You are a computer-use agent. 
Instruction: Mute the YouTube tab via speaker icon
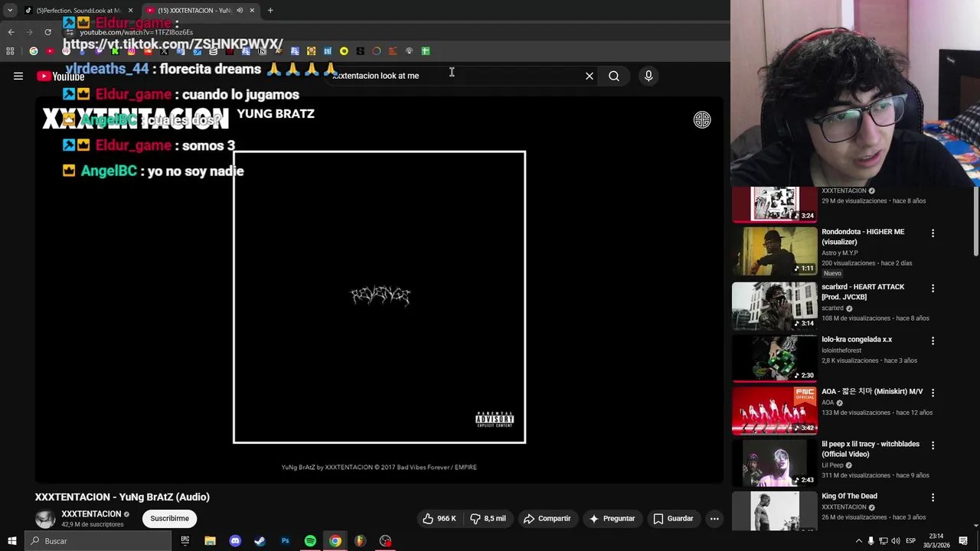[240, 10]
